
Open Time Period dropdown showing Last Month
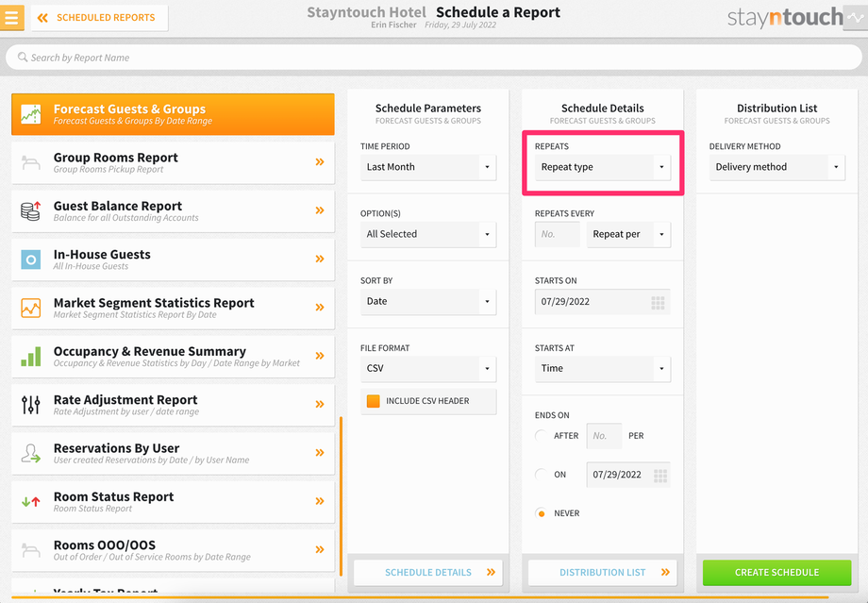click(428, 167)
